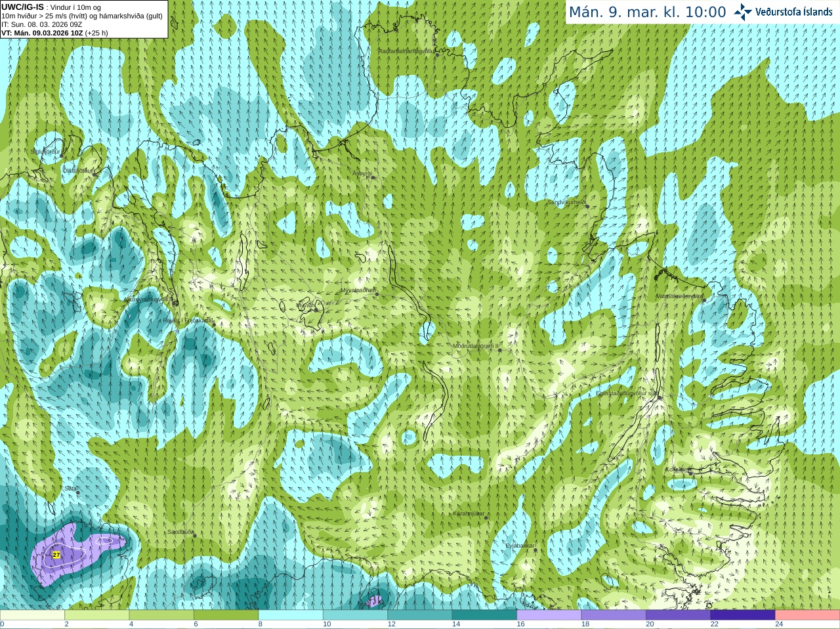This screenshot has width=840, height=629.
Task: Select the Kárahnjúkar station label
Action: pos(469,513)
